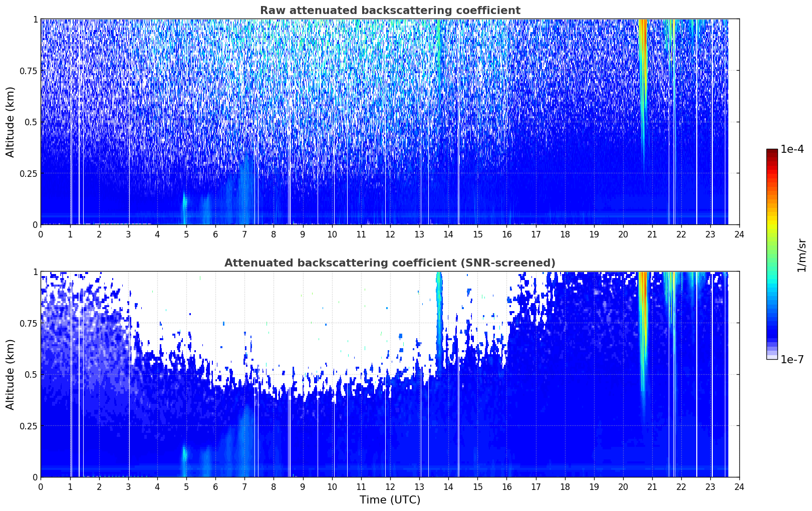Click hour 24 tick on upper plot axis
This screenshot has height=511, width=812.
(x=739, y=234)
